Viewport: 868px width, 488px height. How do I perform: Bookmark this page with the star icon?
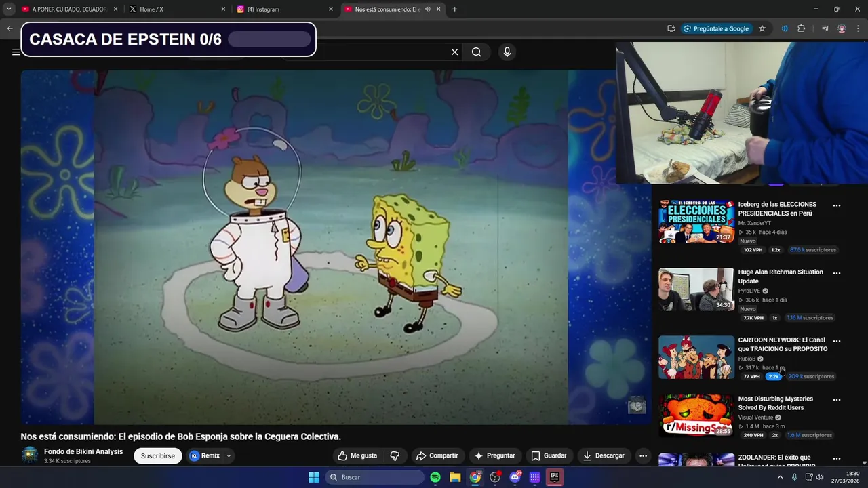[x=762, y=28]
